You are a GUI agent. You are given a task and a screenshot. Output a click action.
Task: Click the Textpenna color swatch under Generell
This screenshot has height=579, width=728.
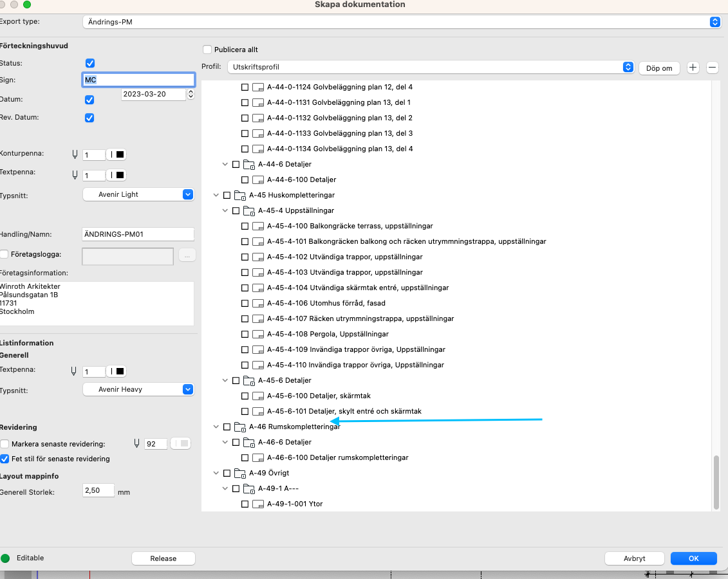point(117,371)
